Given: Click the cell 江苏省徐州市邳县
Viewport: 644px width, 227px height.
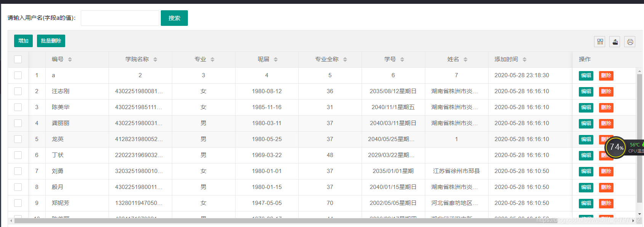Looking at the screenshot, I should tap(456, 171).
